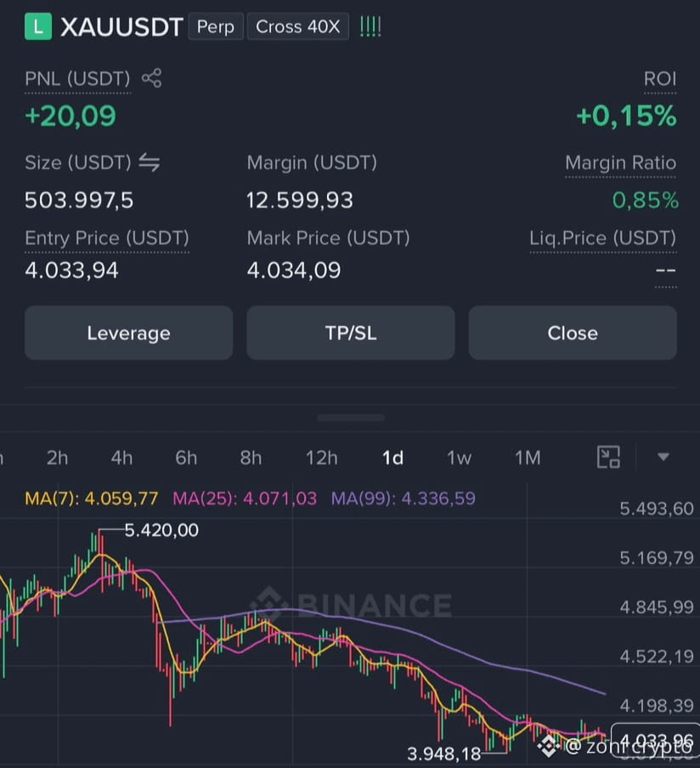Screen dimensions: 700x768
Task: Tap the 5.420,00 chart high label
Action: [161, 530]
